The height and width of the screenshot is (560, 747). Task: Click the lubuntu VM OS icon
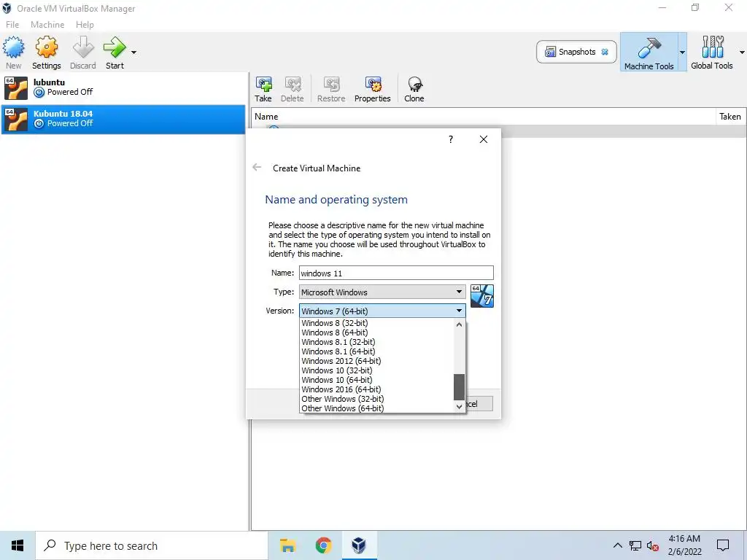tap(16, 88)
